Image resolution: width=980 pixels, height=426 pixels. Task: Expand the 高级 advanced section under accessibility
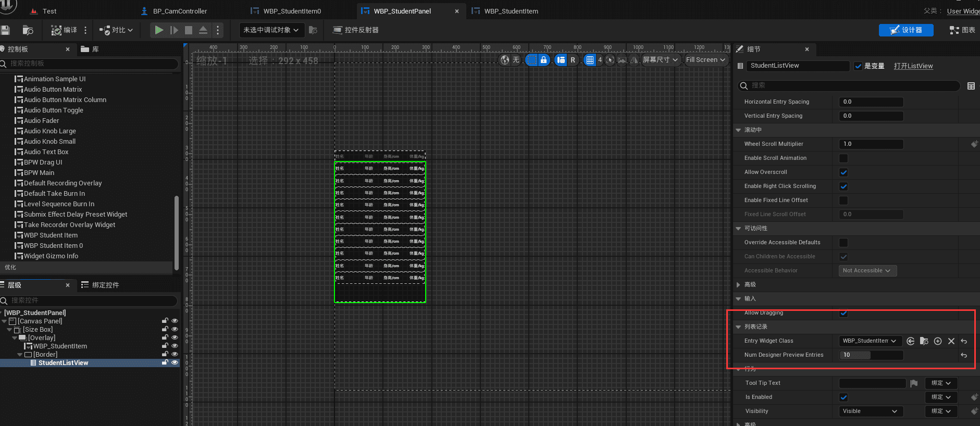click(738, 285)
